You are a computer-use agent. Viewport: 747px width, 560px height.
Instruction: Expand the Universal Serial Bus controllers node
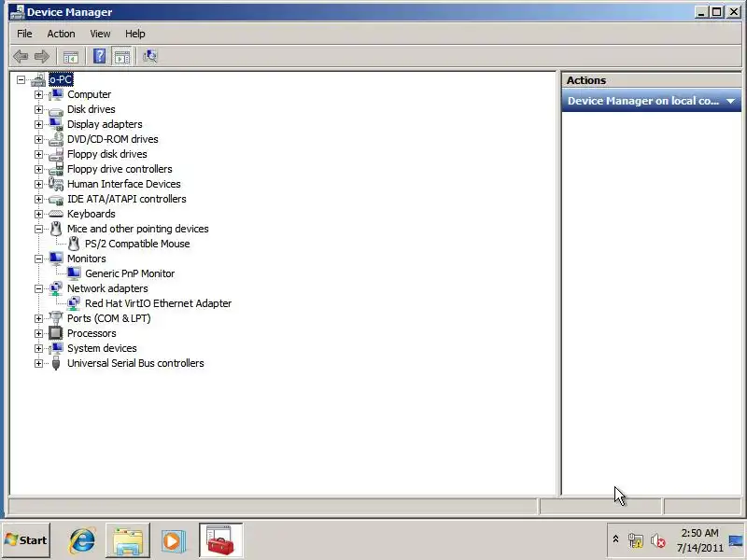pyautogui.click(x=38, y=363)
